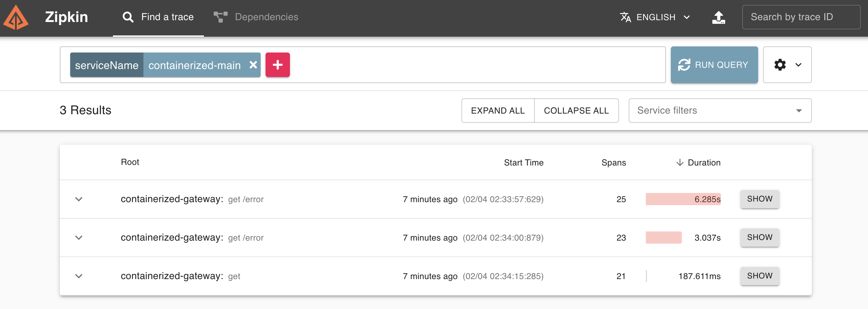Click start time 02/04 02:34:00:879
This screenshot has width=868, height=309.
click(503, 238)
